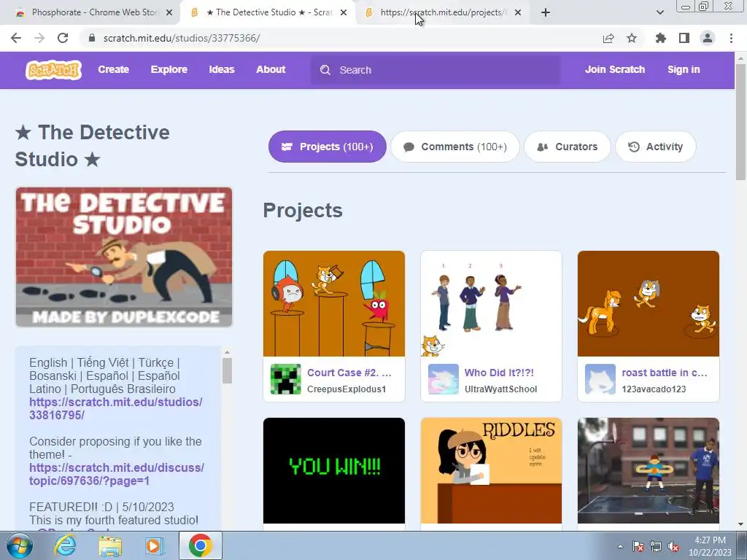This screenshot has width=747, height=560.
Task: Click the Scratch search field
Action: click(x=436, y=70)
